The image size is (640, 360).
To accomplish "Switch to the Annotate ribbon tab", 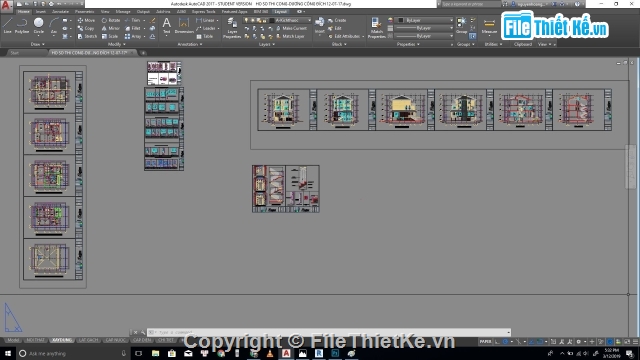I will (60, 11).
